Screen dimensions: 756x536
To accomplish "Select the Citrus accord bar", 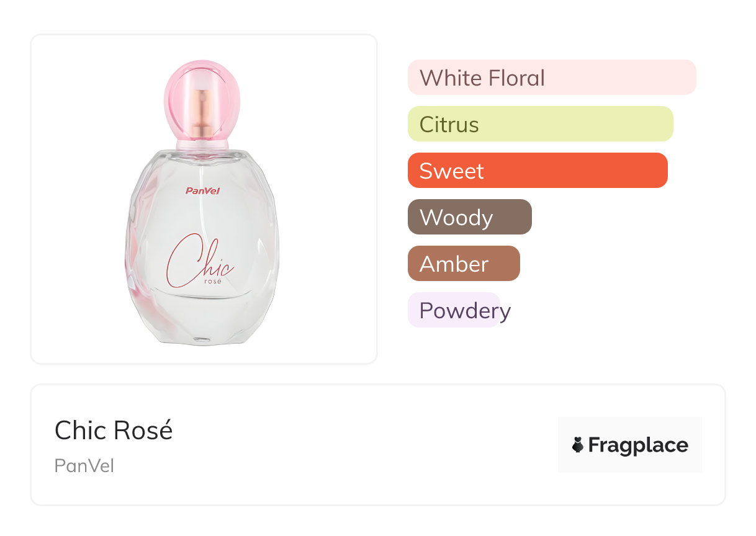I will [x=540, y=124].
